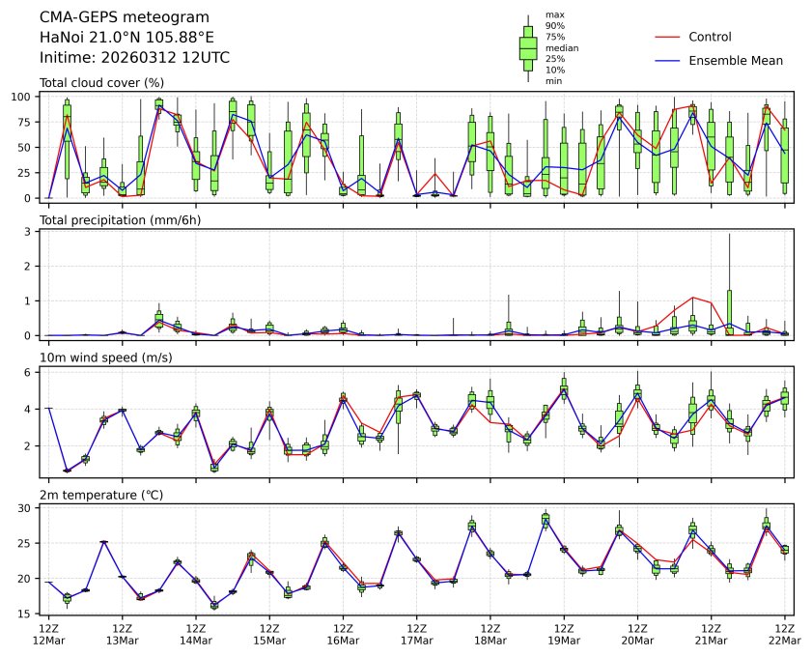Click the 12Z 19Mar x-axis label

click(564, 634)
